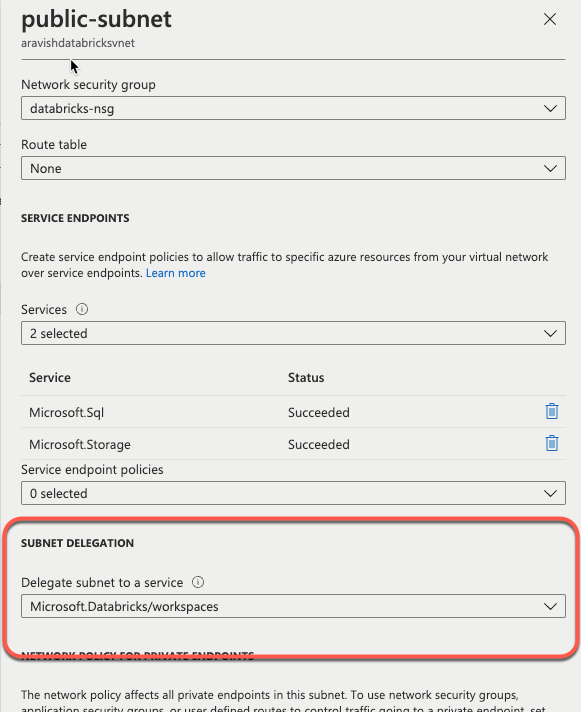Click the Network security group chevron arrow
This screenshot has height=712, width=581.
tap(550, 109)
